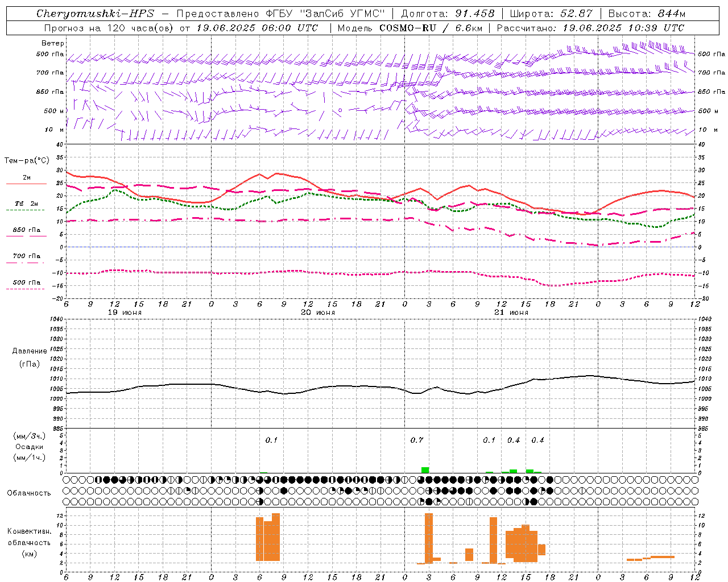This screenshot has width=728, height=582.
Task: Click the Долгота: 91.458 header value
Action: click(x=448, y=14)
